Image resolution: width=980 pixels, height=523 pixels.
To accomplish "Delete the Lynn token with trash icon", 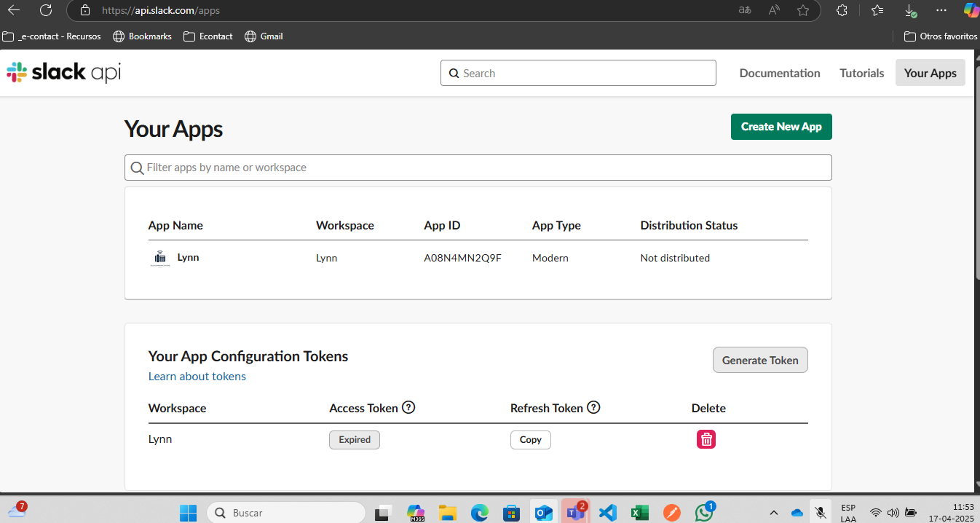I will coord(706,439).
